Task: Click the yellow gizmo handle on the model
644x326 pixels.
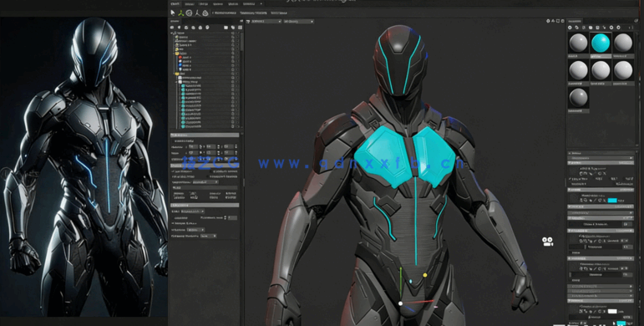Action: [424, 275]
